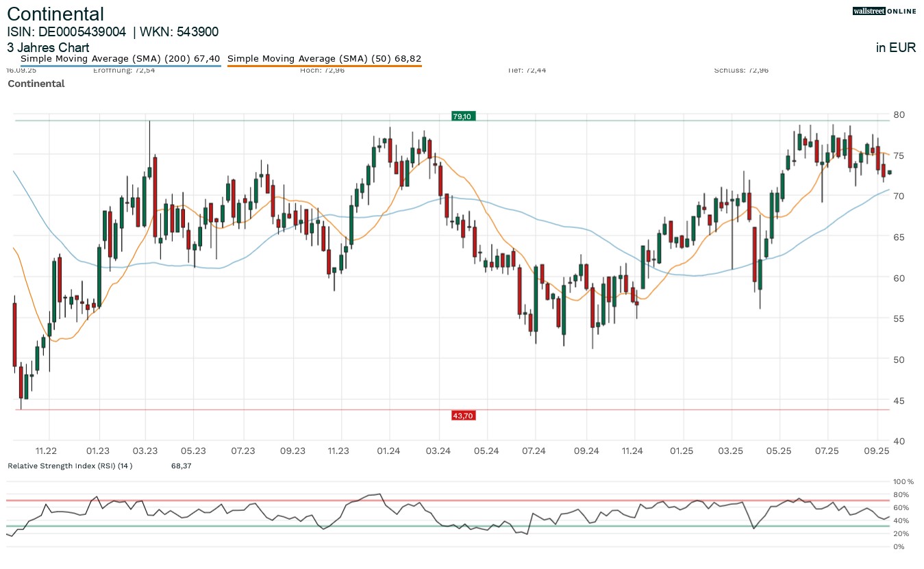Screen dimensions: 924x569
Task: Click the 65 price axis label
Action: coord(899,237)
